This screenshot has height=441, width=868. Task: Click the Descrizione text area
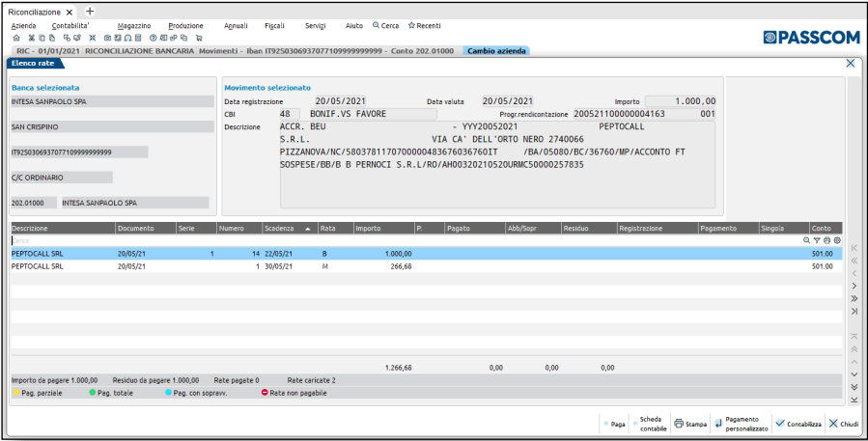[497, 165]
